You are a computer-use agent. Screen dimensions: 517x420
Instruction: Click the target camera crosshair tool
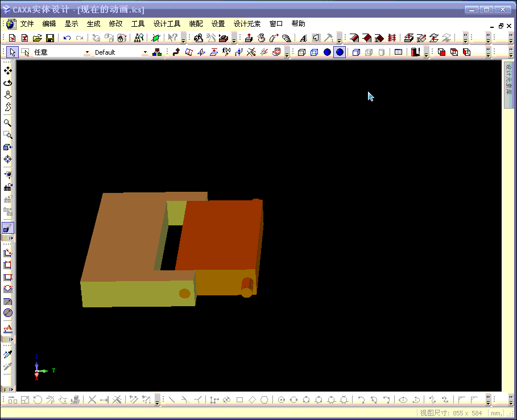(8, 159)
